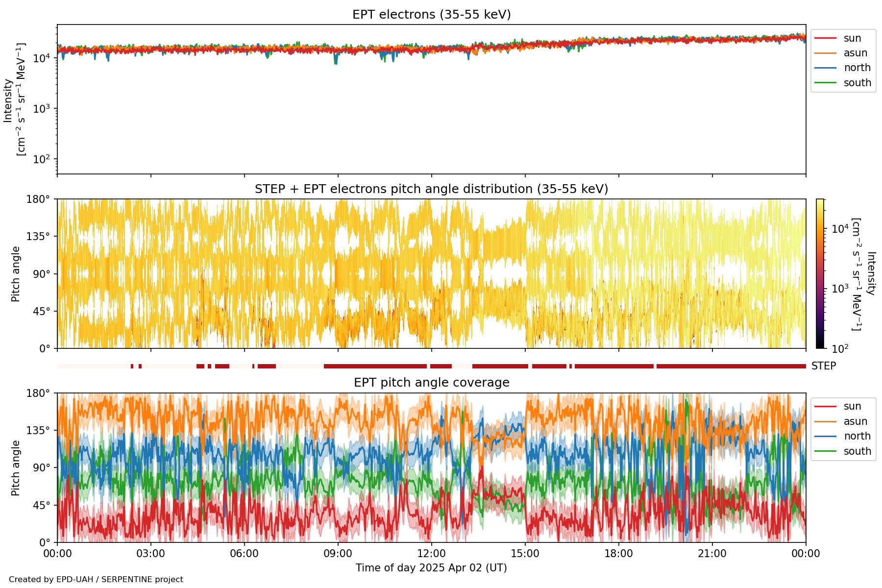Click the top panel's Intensity y-axis label
Image resolution: width=882 pixels, height=588 pixels.
[x=14, y=100]
